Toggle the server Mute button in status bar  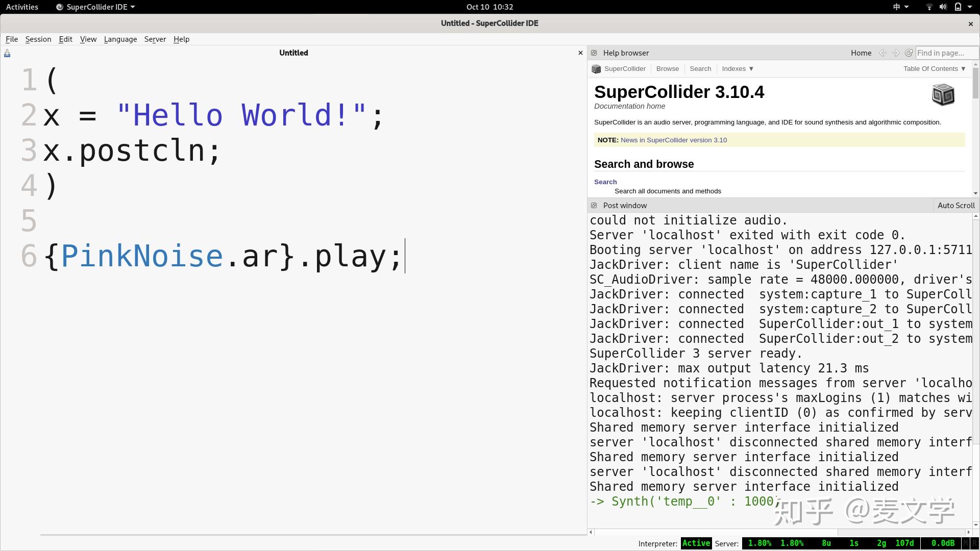click(965, 543)
